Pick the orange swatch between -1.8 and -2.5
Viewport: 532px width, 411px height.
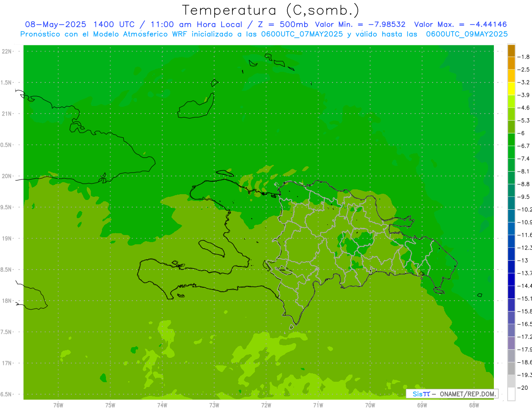[511, 63]
